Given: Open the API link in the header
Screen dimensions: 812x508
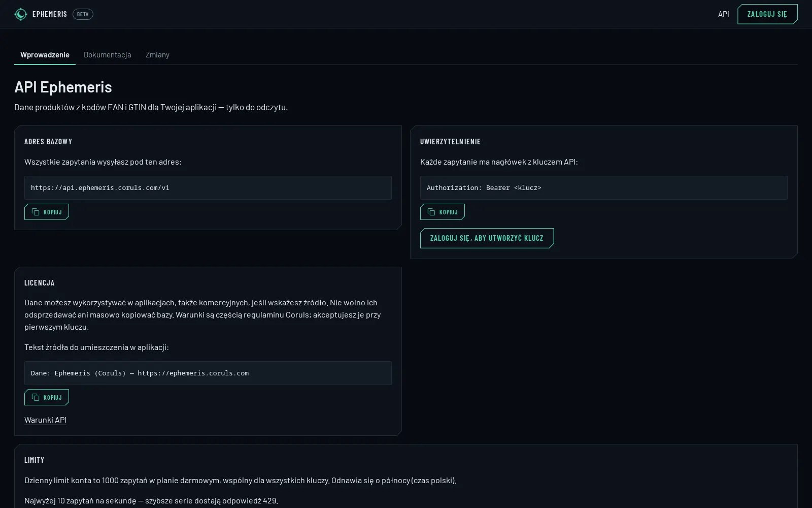Looking at the screenshot, I should pyautogui.click(x=724, y=14).
